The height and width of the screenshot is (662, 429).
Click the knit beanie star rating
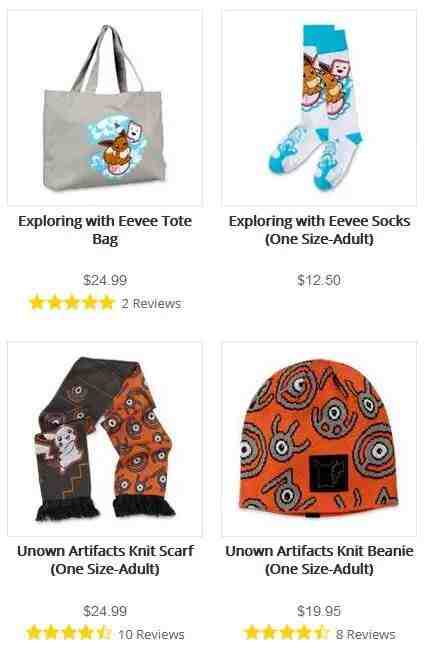click(286, 633)
